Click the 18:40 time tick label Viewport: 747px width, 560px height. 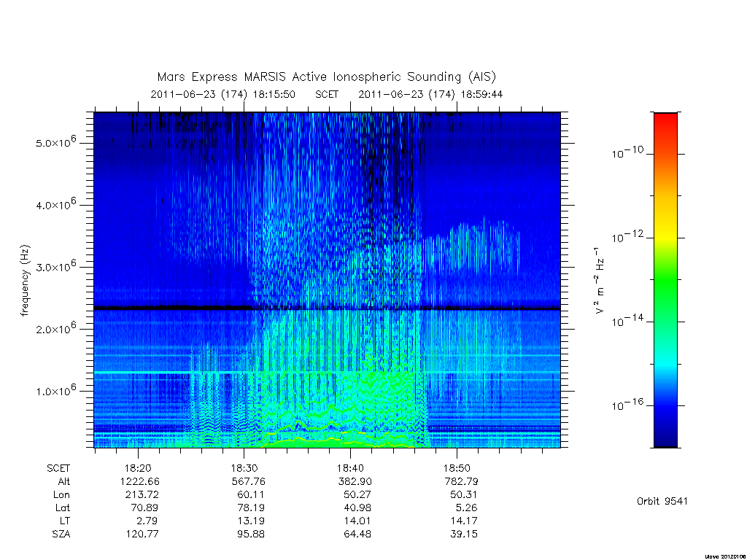point(351,469)
